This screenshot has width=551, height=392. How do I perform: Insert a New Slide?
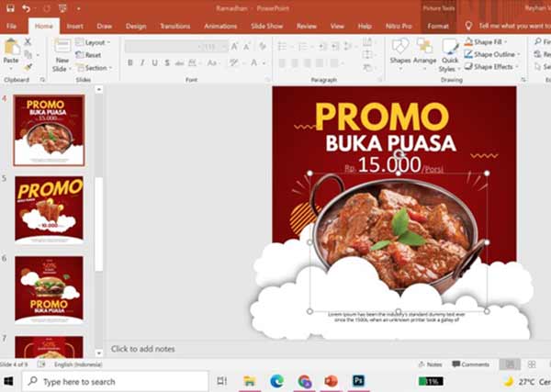[62, 53]
